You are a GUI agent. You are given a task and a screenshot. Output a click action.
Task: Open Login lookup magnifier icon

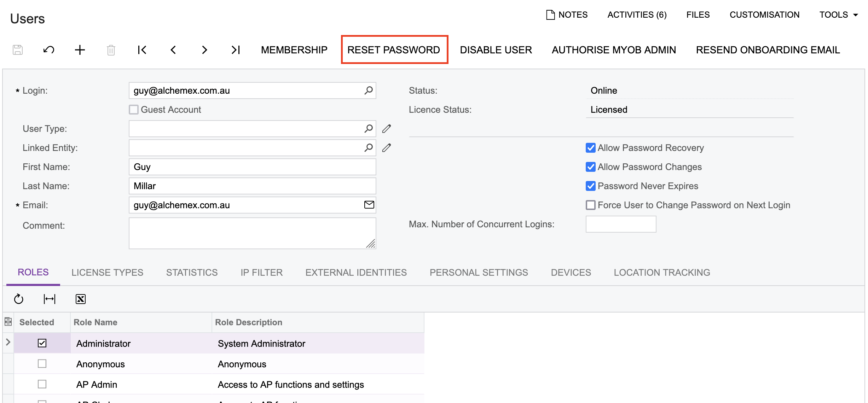pyautogui.click(x=369, y=90)
